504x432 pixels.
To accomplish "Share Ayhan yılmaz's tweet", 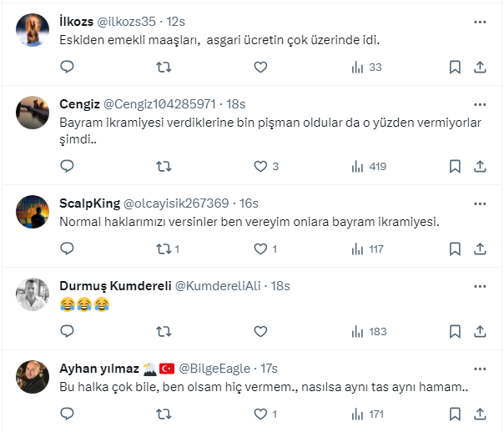I will [480, 414].
